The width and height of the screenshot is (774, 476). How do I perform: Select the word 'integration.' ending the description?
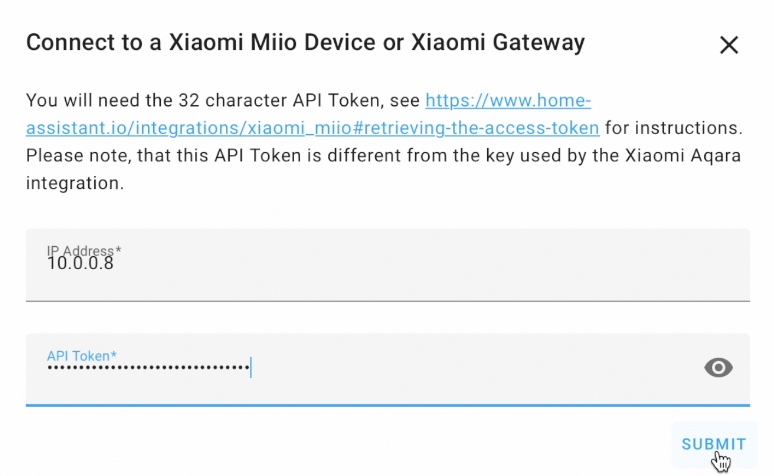(75, 183)
